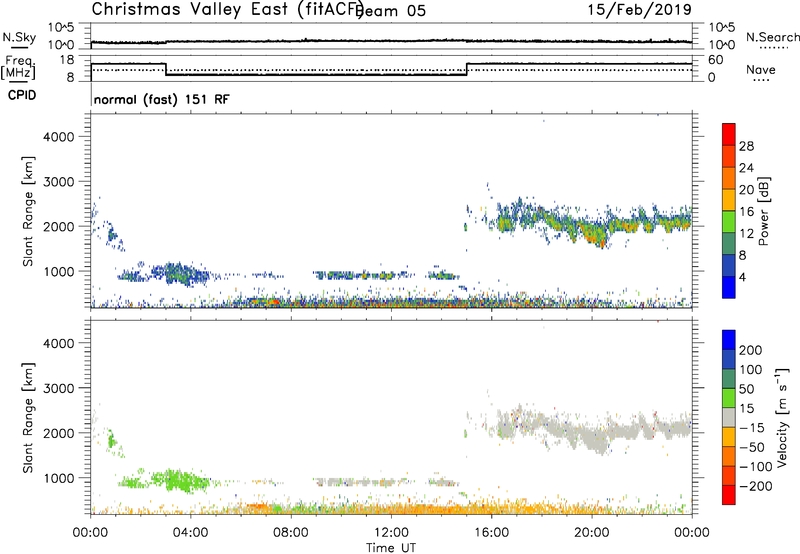Click the "N.Search" legend label
The height and width of the screenshot is (554, 800).
(x=772, y=37)
